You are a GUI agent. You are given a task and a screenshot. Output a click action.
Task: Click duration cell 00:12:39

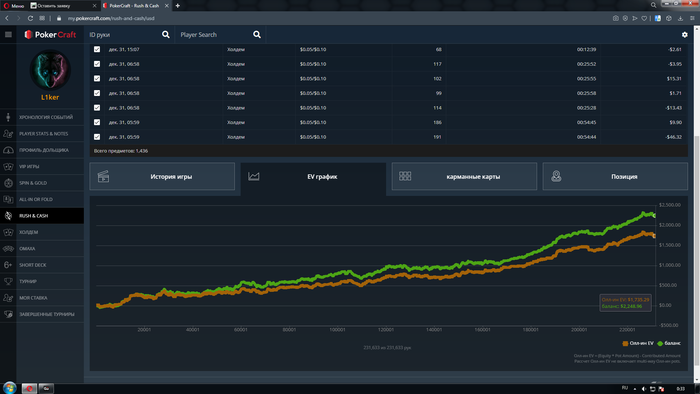click(586, 50)
